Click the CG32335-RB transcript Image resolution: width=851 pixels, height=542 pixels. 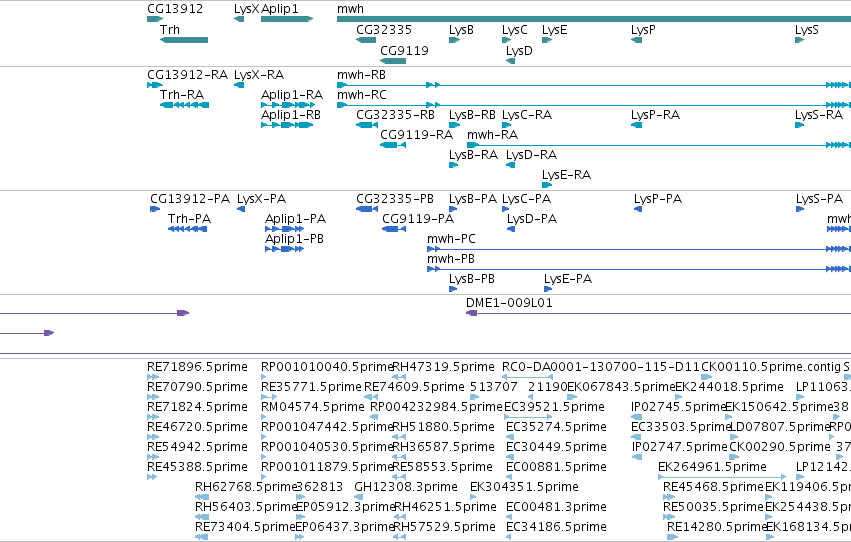point(367,125)
